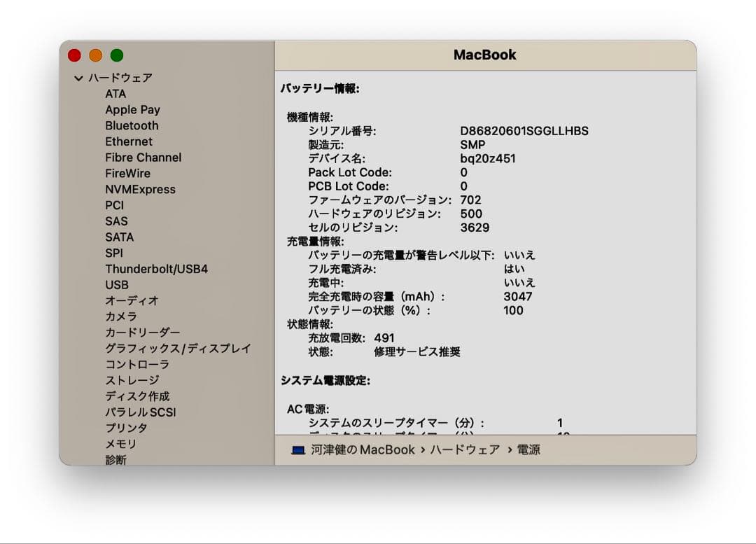Open グラフィックス/ディスプレイ info
Viewport: 756px width, 544px height.
[x=178, y=348]
